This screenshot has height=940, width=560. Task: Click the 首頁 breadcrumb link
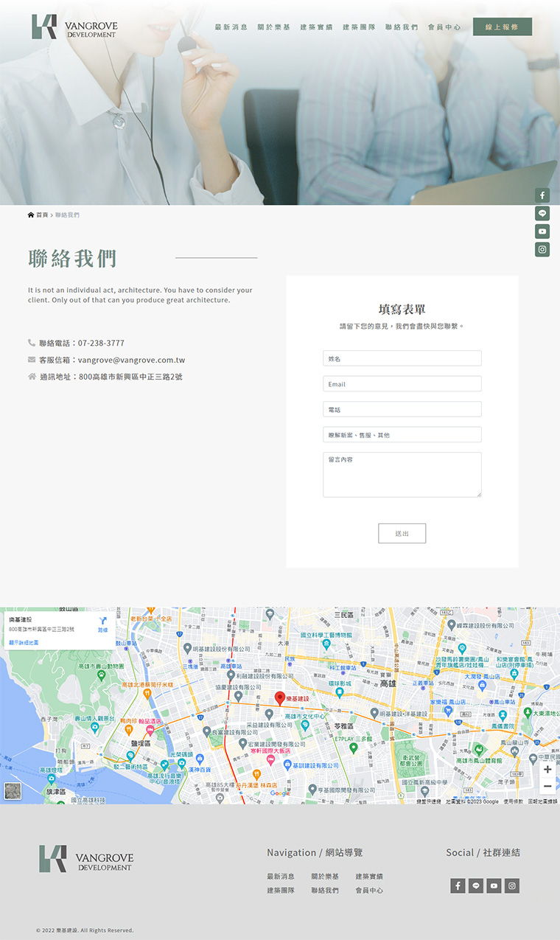coord(41,215)
